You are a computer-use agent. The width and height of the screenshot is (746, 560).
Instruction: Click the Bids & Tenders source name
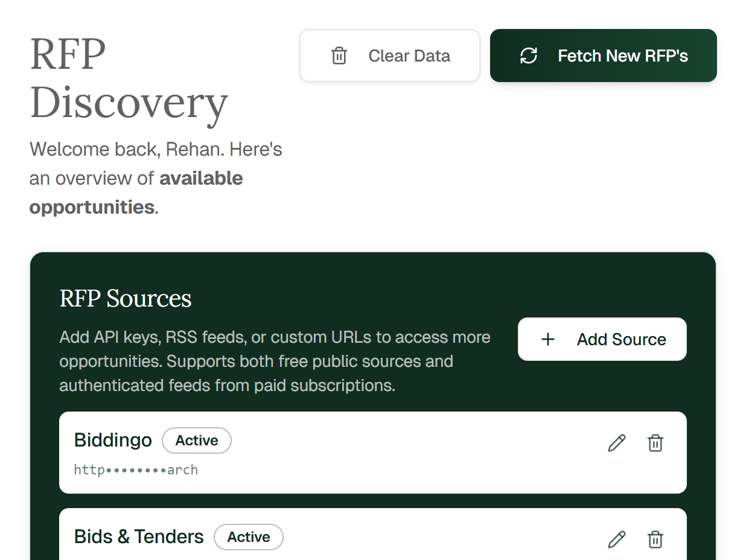coord(139,536)
